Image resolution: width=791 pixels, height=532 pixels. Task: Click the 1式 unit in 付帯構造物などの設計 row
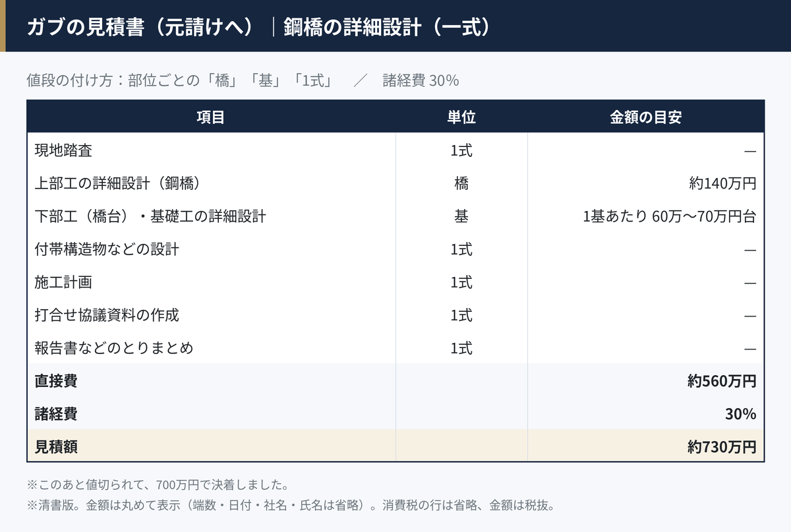tap(461, 249)
